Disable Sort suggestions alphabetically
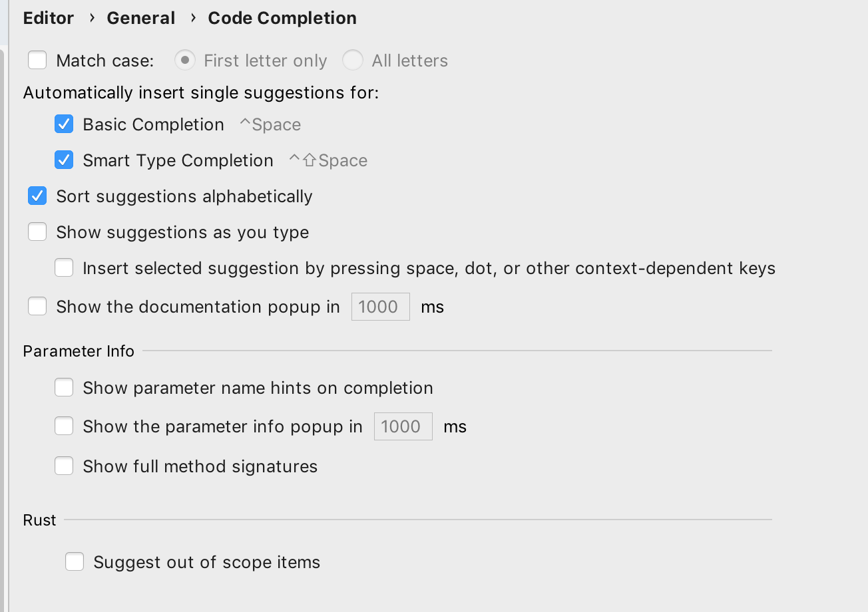 pos(37,196)
